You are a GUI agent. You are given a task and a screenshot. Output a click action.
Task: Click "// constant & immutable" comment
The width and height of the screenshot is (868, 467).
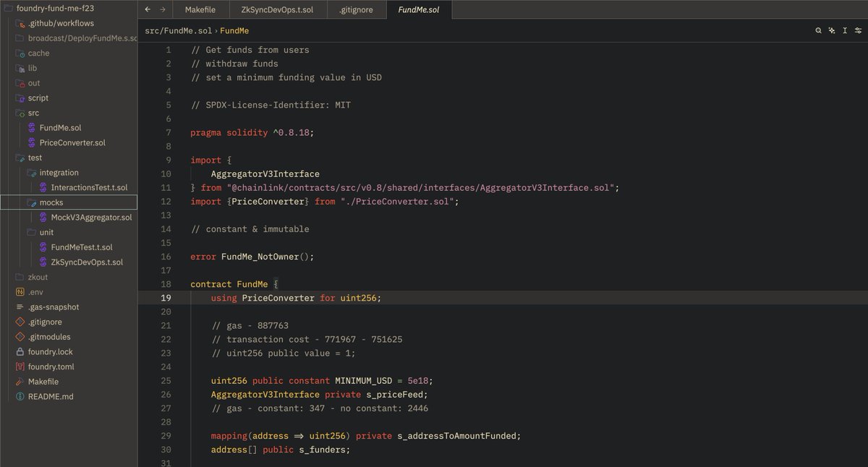coord(250,229)
